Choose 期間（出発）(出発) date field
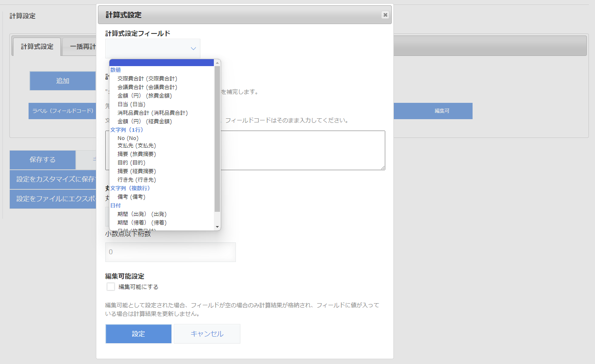The height and width of the screenshot is (364, 595). pos(142,213)
